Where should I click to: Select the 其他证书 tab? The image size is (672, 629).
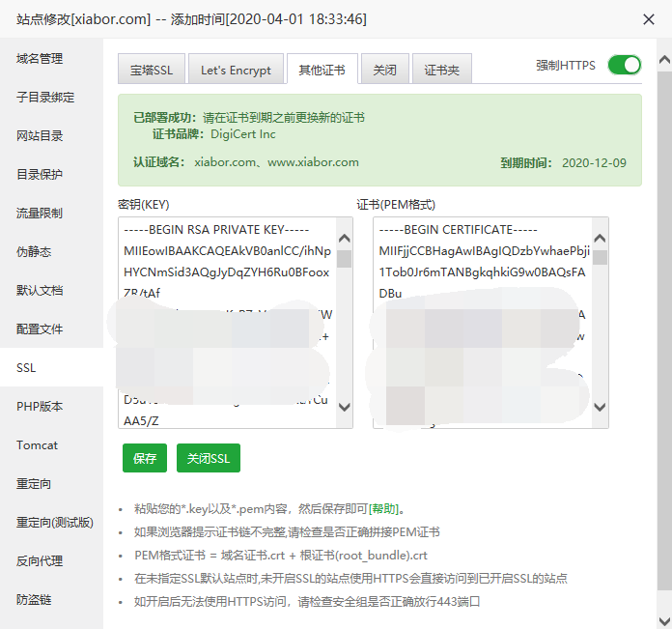[322, 70]
